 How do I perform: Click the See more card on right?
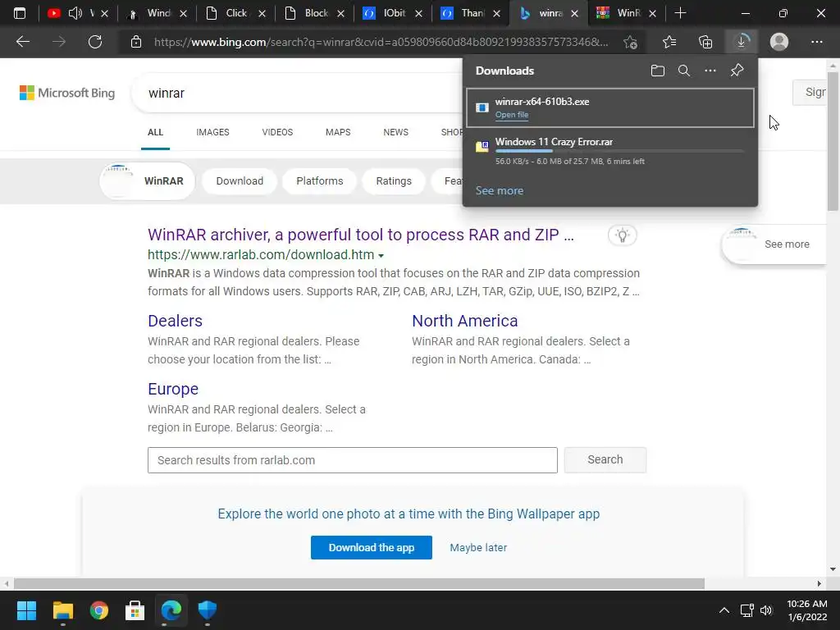pyautogui.click(x=774, y=244)
